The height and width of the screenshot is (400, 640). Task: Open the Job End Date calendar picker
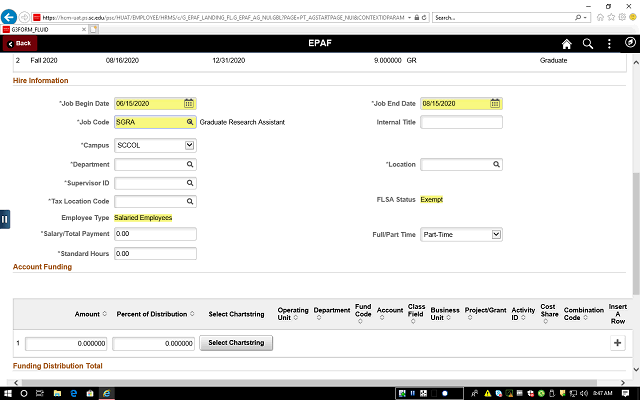(495, 103)
